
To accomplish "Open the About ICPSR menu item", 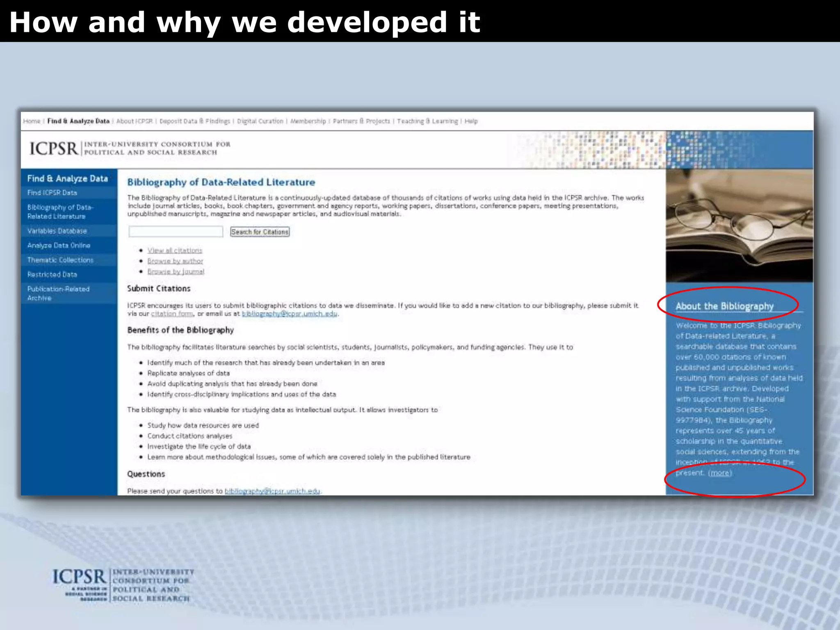I will pyautogui.click(x=134, y=121).
